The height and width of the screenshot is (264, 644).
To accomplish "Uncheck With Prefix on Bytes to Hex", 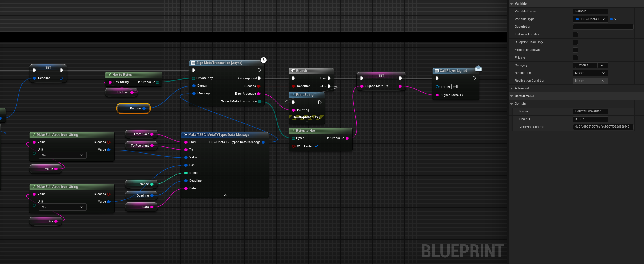I will (x=316, y=146).
